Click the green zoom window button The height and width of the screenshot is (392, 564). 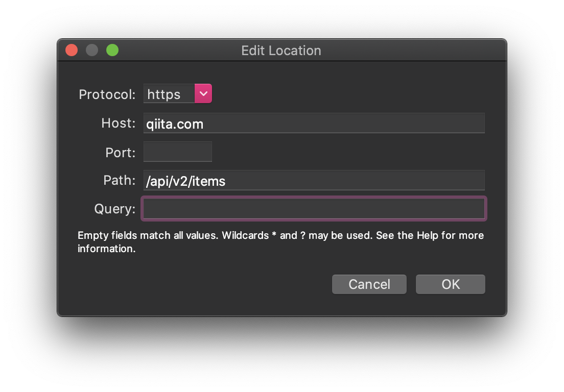coord(112,50)
